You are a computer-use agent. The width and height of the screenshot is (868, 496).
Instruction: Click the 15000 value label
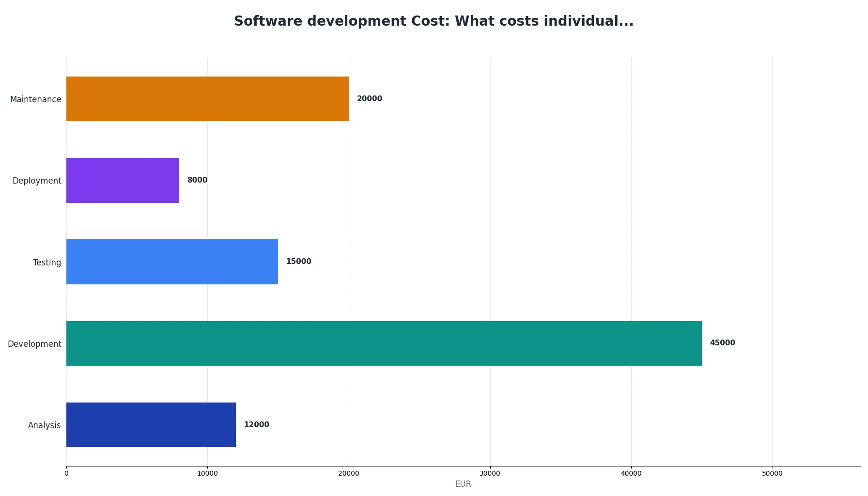click(299, 262)
